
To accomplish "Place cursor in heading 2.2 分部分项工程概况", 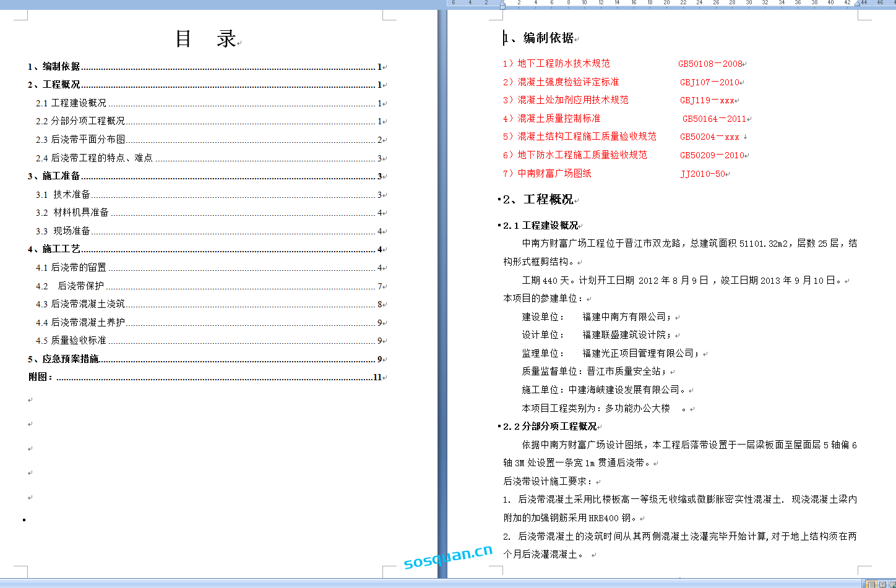I will (549, 427).
